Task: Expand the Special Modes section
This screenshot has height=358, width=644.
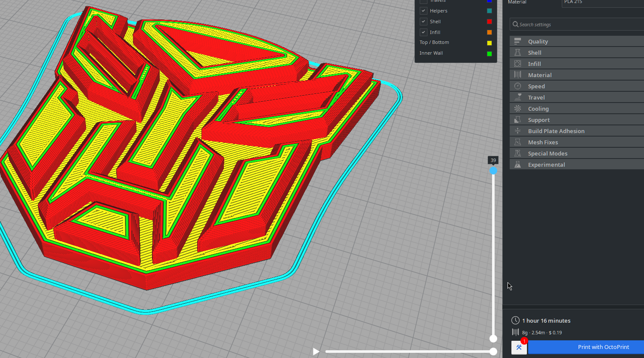Action: coord(577,153)
